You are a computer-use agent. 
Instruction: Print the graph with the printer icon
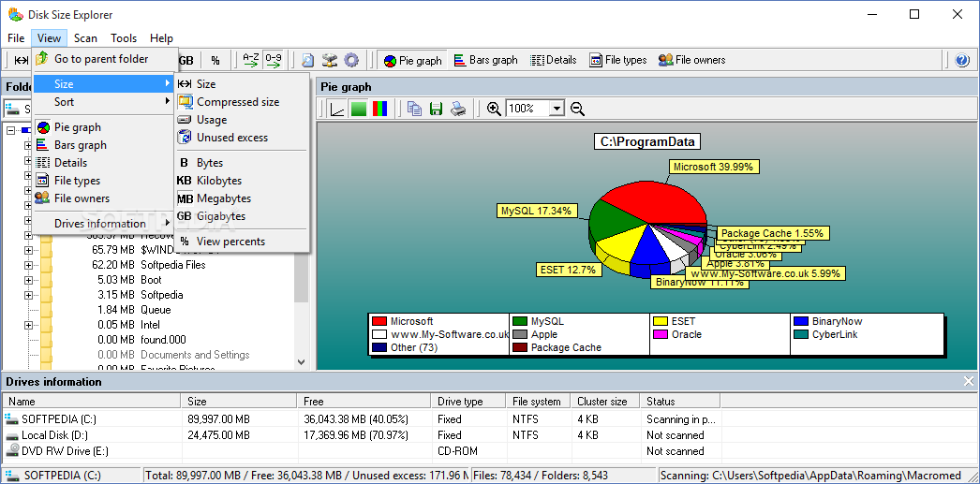459,109
